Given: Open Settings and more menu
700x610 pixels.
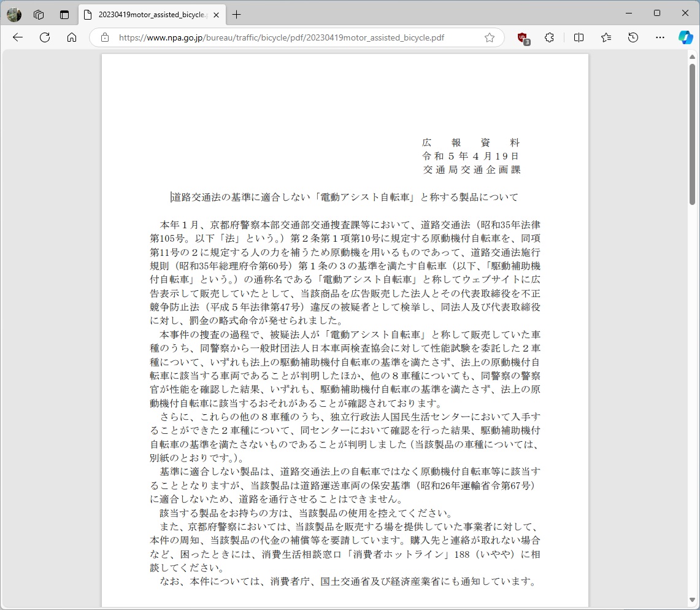Looking at the screenshot, I should pyautogui.click(x=660, y=37).
